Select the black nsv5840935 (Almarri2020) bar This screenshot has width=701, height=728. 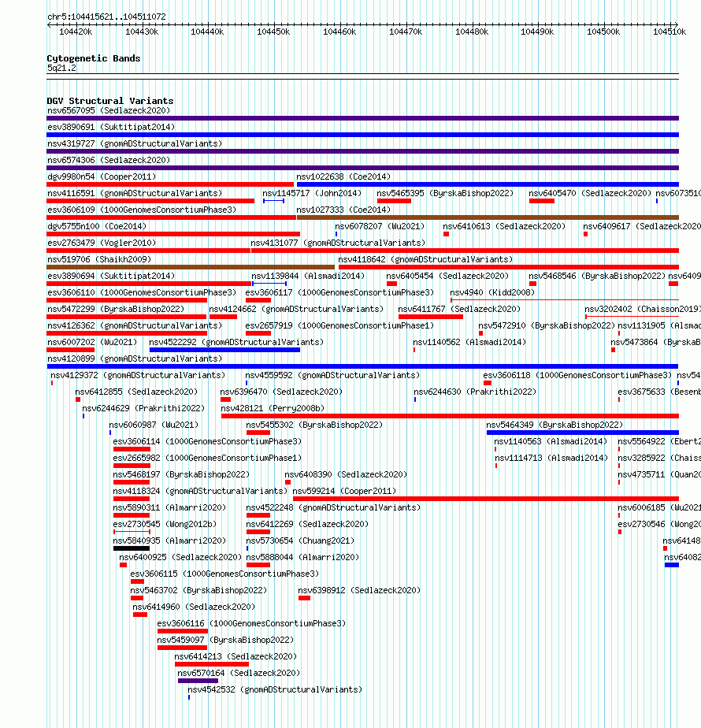click(x=132, y=548)
